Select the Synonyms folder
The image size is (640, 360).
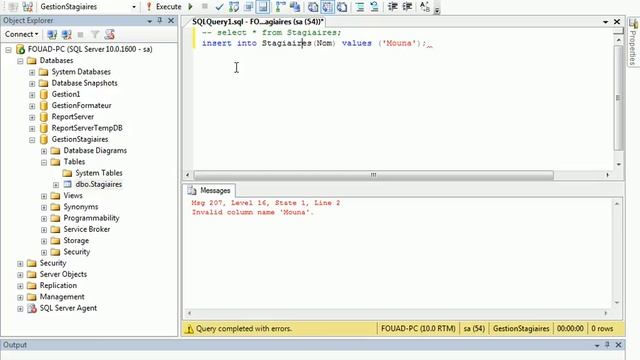pyautogui.click(x=80, y=207)
